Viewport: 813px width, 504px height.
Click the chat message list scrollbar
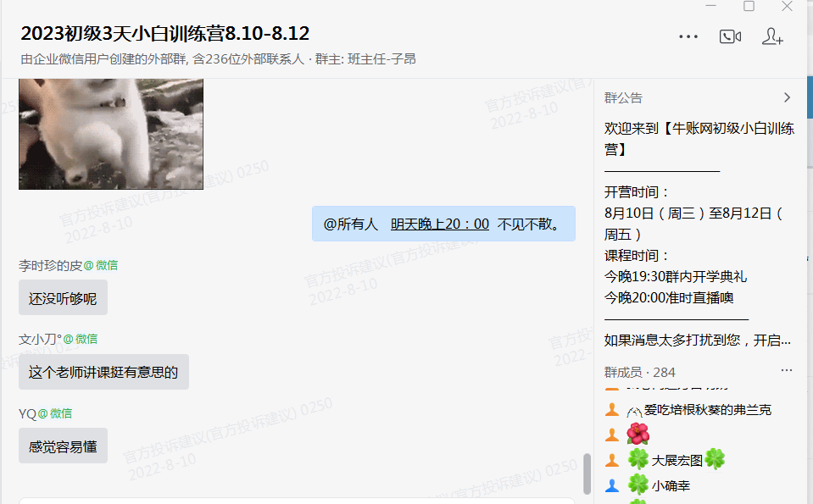pyautogui.click(x=587, y=474)
